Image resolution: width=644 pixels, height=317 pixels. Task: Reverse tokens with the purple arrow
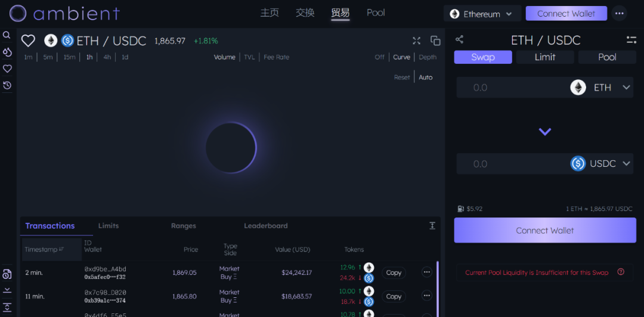[544, 132]
